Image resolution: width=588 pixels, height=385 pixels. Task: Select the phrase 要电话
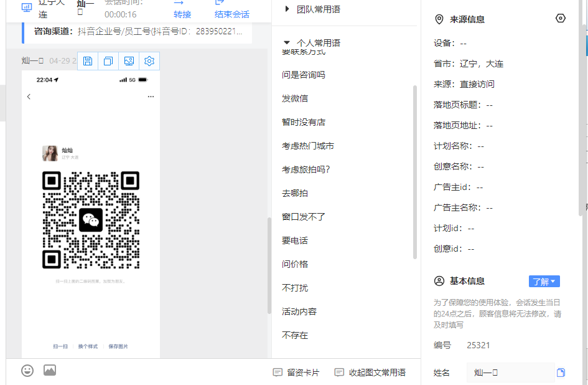click(295, 240)
